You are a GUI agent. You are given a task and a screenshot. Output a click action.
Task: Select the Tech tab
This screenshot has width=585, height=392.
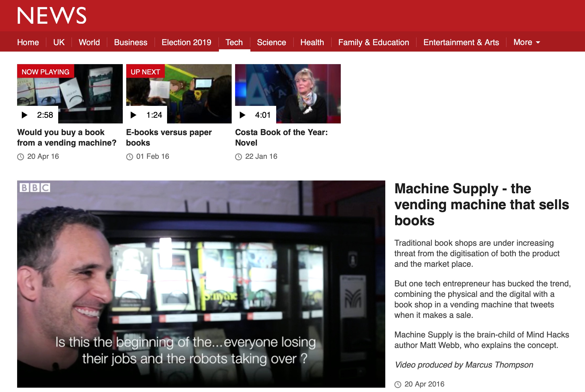[234, 42]
